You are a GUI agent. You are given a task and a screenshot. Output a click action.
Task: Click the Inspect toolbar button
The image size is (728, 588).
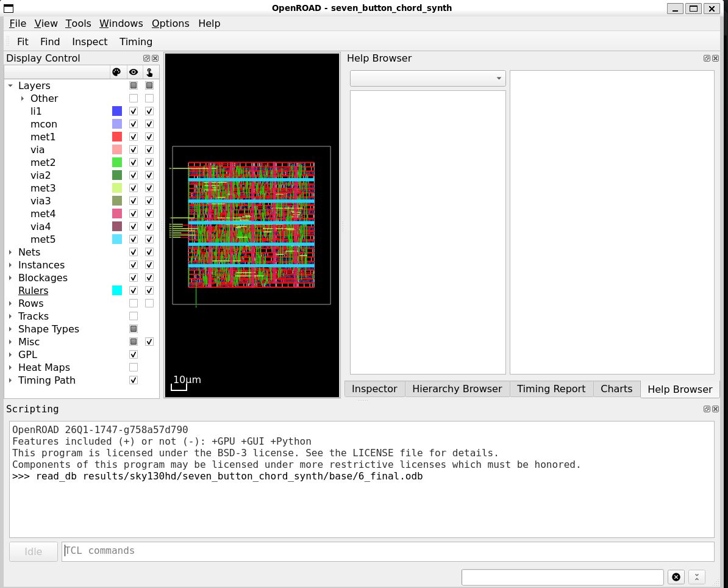(x=90, y=41)
